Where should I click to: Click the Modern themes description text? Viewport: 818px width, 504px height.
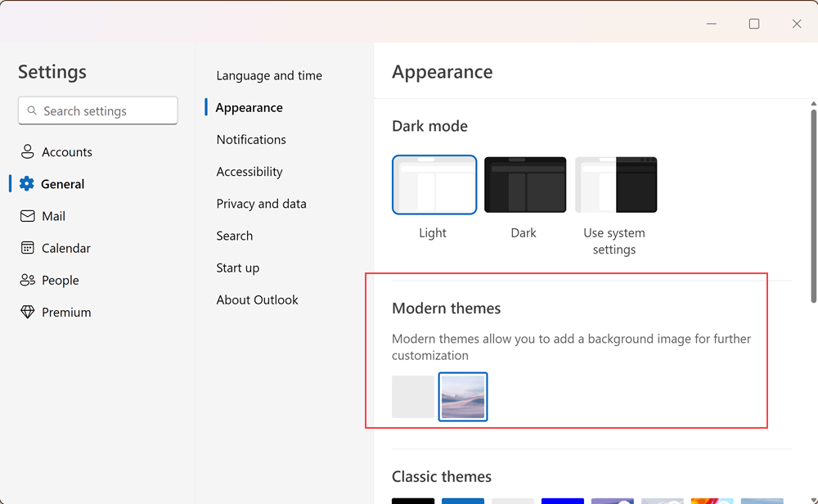click(571, 347)
